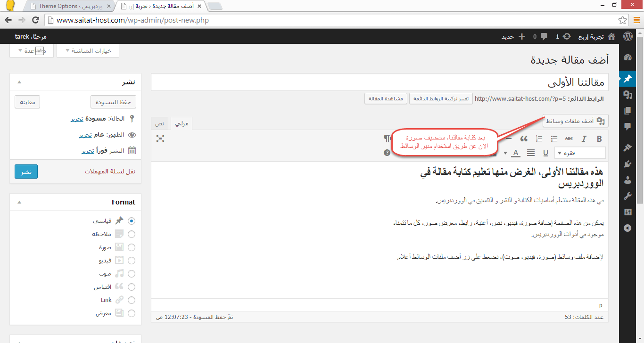This screenshot has height=343, width=644.
Task: Edit the الظهور visibility via تحرير link
Action: pyautogui.click(x=85, y=135)
